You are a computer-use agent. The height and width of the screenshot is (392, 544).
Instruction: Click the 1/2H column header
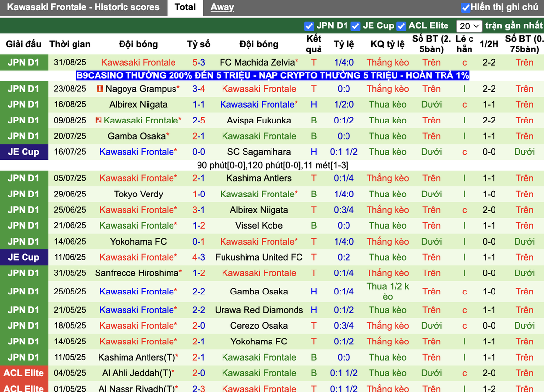[489, 44]
